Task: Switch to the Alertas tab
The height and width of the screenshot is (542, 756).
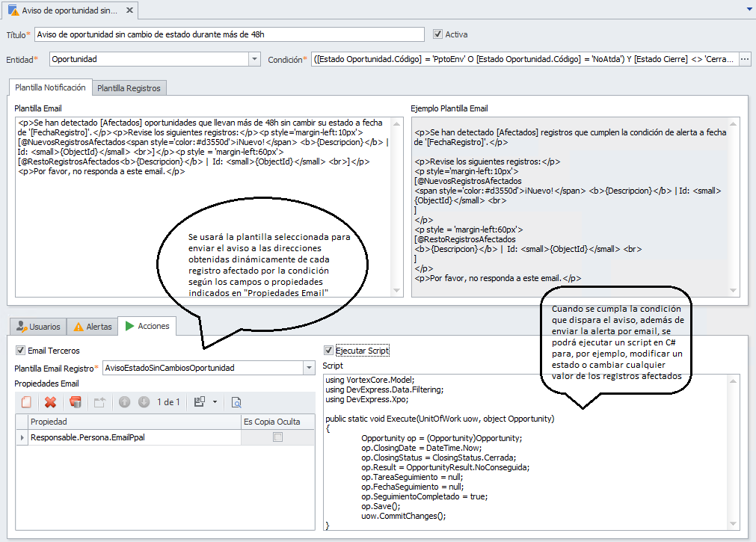Action: (91, 327)
